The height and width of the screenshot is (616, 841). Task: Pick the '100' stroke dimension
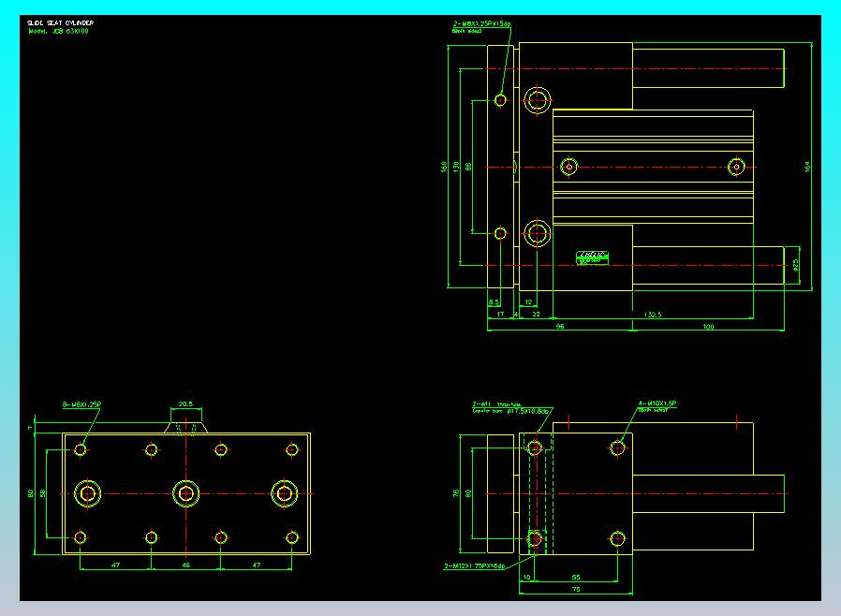point(708,327)
